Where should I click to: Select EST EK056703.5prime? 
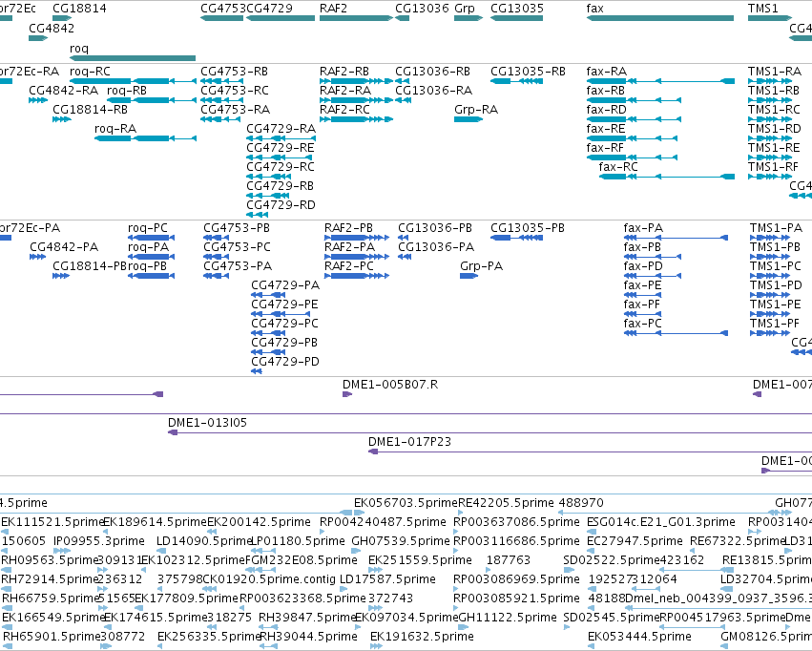click(x=360, y=513)
